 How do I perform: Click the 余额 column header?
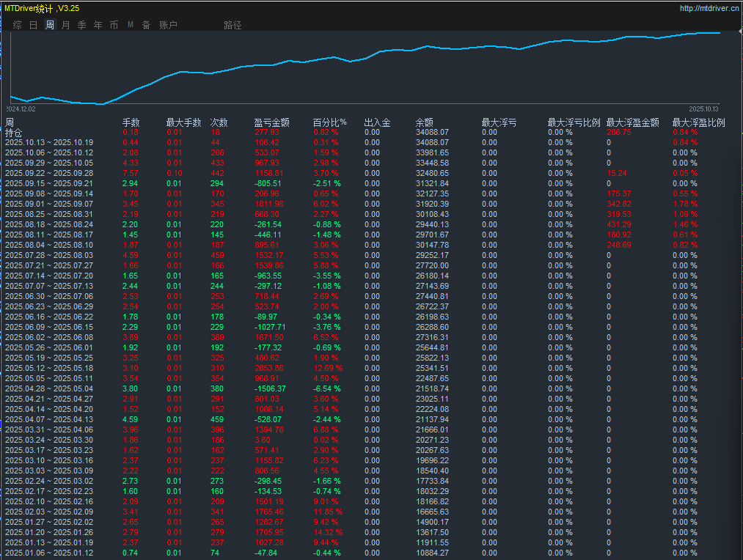(424, 122)
